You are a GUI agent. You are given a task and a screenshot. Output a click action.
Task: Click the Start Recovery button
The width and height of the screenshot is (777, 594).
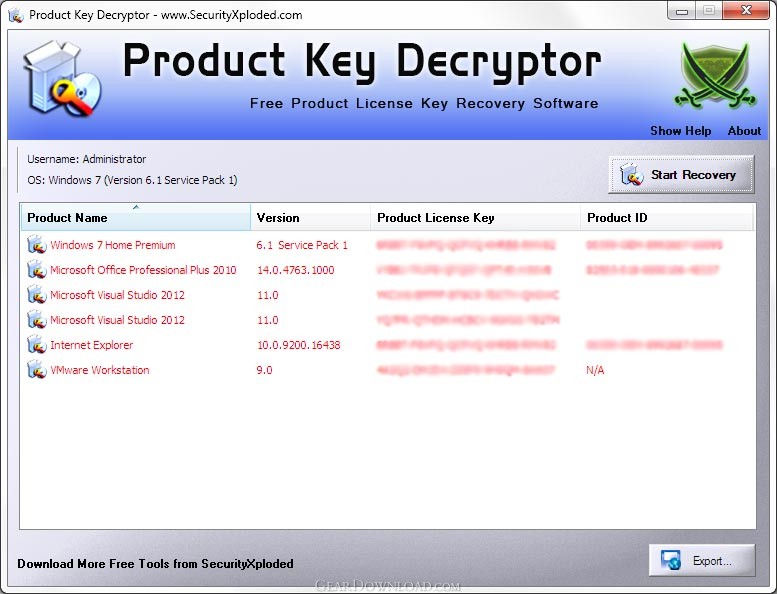coord(681,174)
